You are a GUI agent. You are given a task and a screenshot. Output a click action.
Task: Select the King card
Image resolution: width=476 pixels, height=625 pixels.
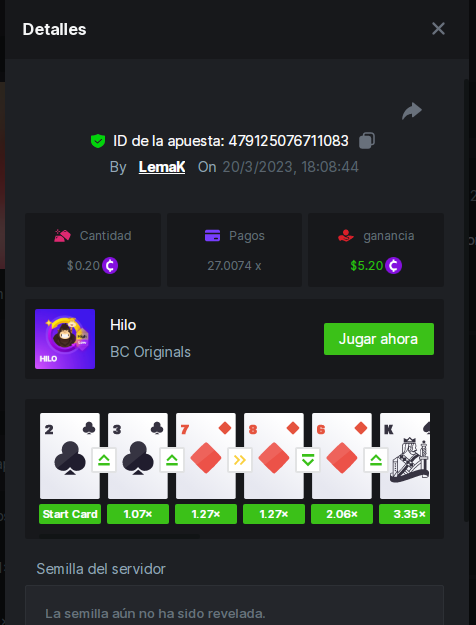[405, 456]
